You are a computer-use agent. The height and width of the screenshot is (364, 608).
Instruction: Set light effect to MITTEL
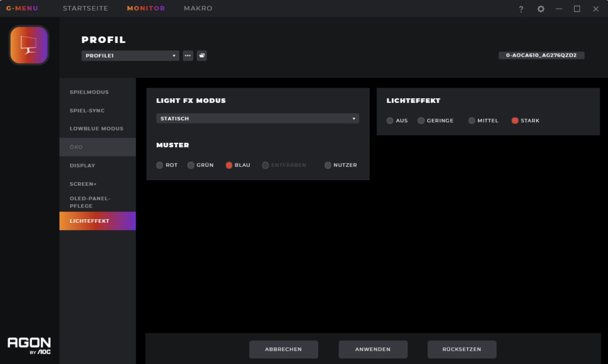[x=472, y=120]
